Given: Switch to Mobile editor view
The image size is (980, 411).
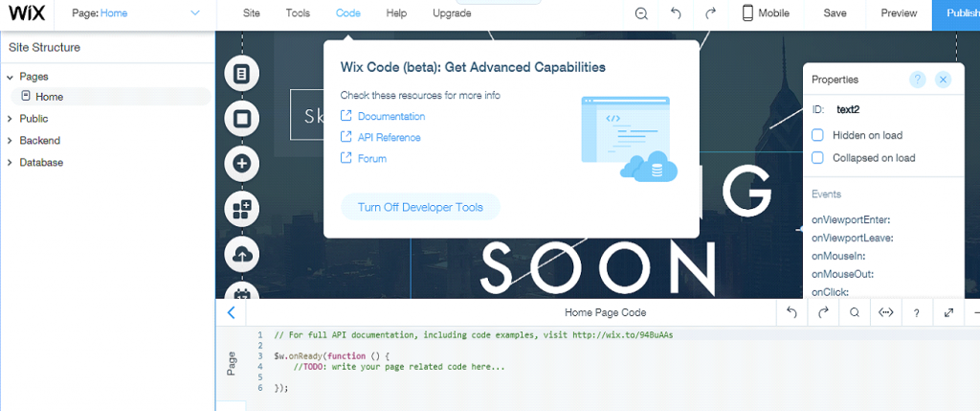Looking at the screenshot, I should pyautogui.click(x=767, y=13).
